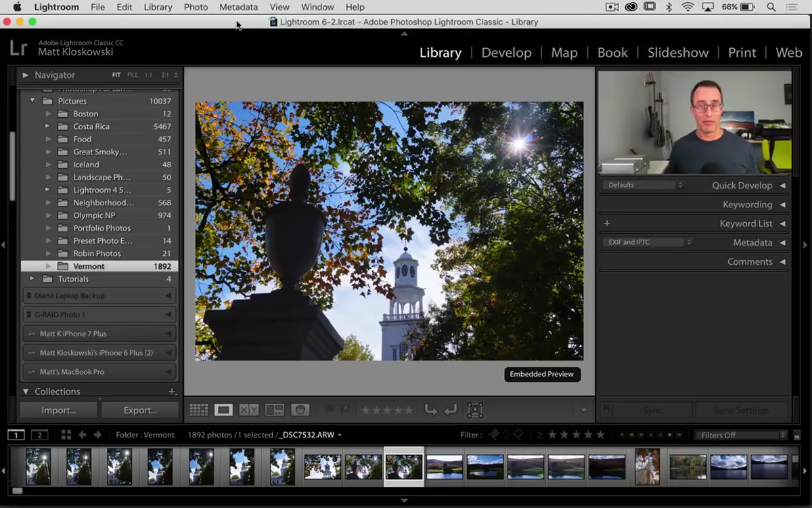The width and height of the screenshot is (812, 508).
Task: Click the Import... button
Action: 59,410
